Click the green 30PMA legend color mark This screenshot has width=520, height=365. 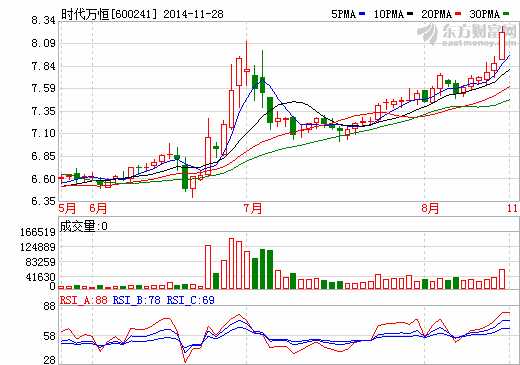tap(506, 14)
